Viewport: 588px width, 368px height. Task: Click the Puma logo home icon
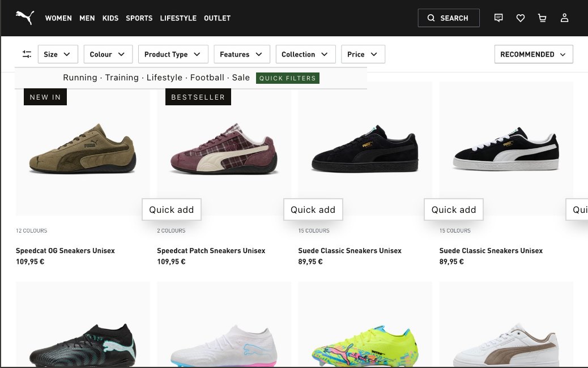25,18
